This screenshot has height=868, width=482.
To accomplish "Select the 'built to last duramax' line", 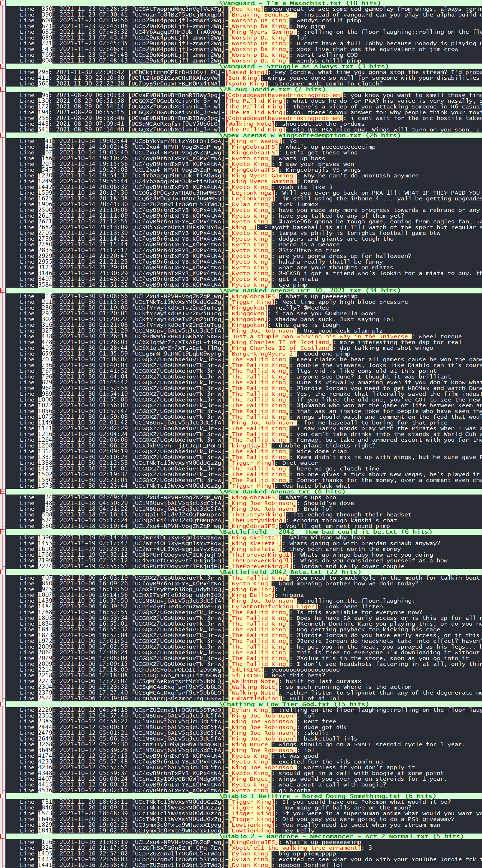I will [244, 681].
